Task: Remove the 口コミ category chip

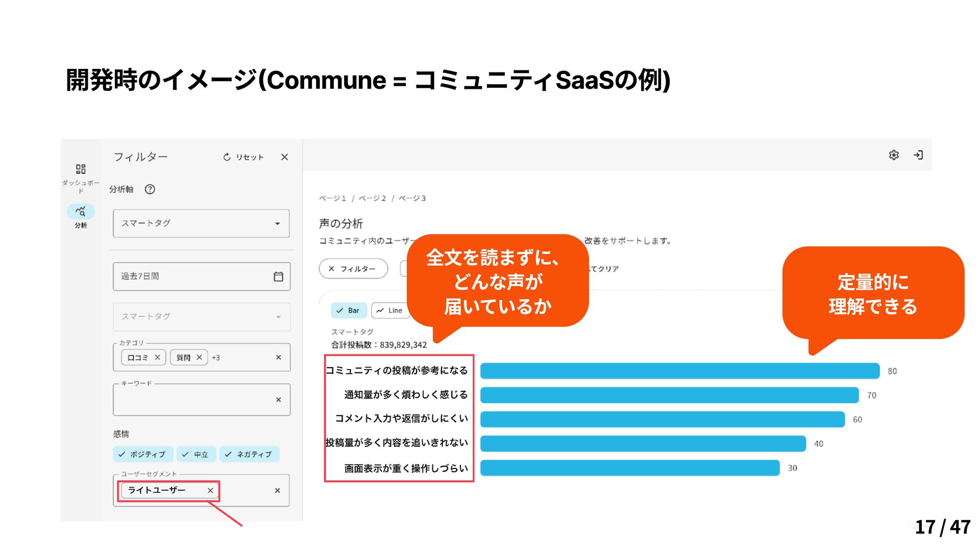Action: point(157,358)
